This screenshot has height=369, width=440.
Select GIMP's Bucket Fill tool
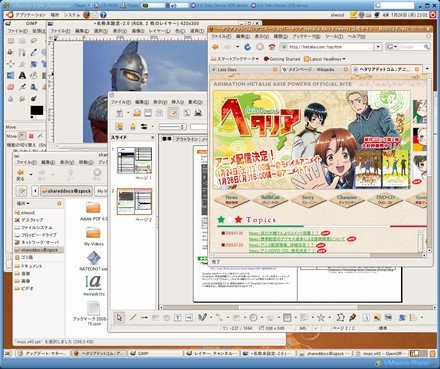(x=33, y=75)
